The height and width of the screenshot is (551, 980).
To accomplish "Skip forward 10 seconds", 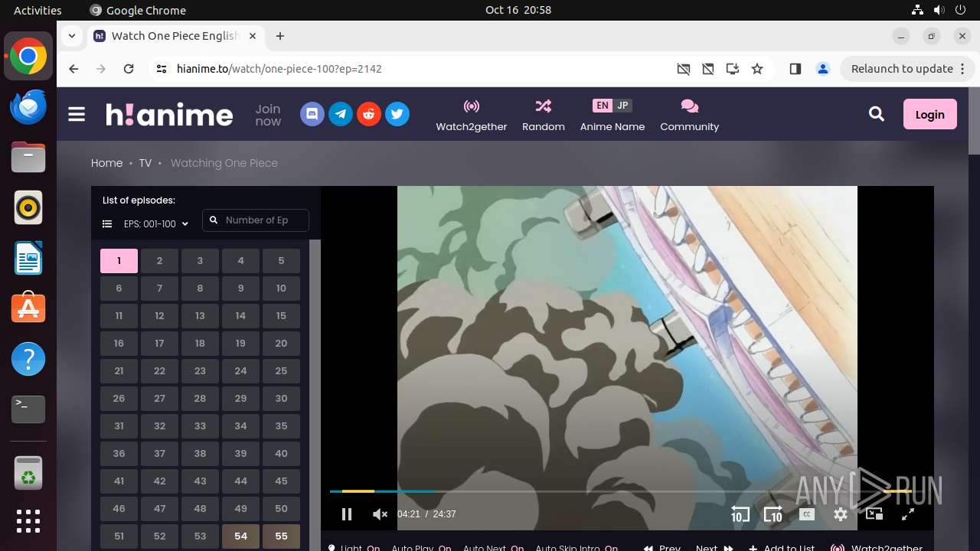I will point(773,514).
